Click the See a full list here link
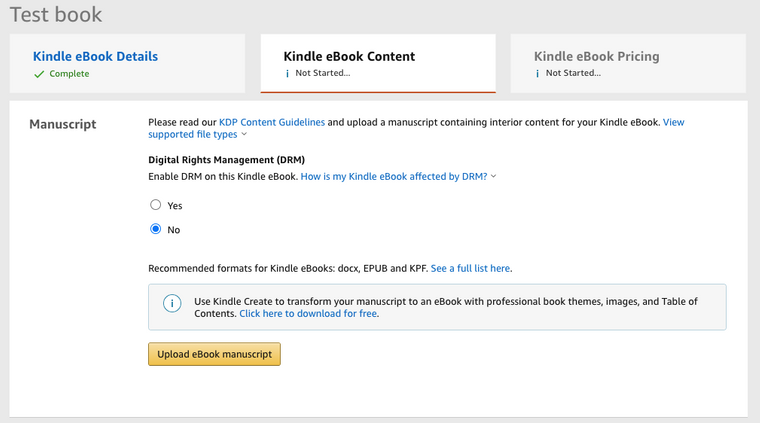 point(471,268)
